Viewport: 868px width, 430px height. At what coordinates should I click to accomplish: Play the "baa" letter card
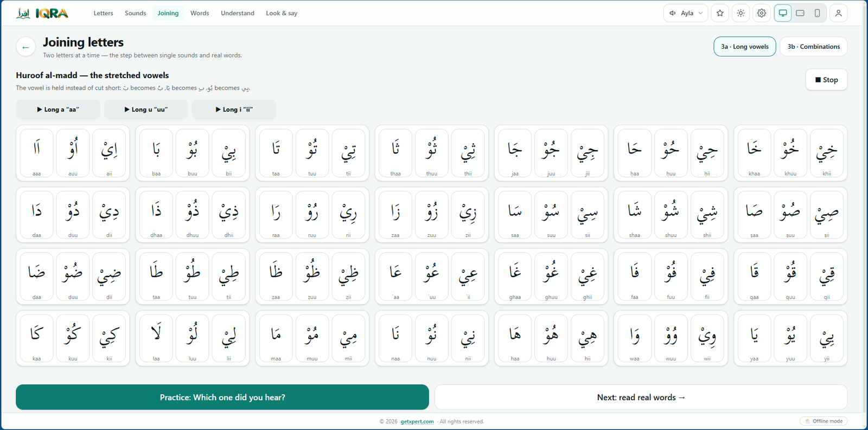coord(156,153)
